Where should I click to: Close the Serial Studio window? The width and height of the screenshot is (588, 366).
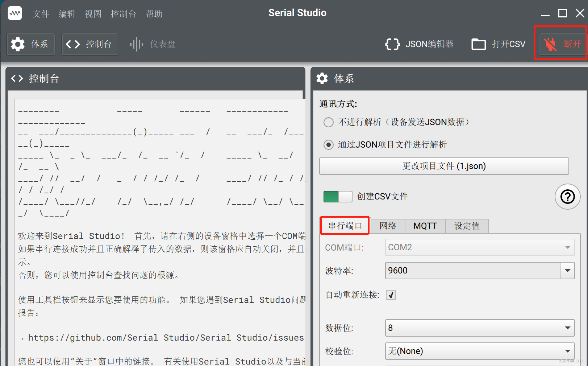coord(580,13)
